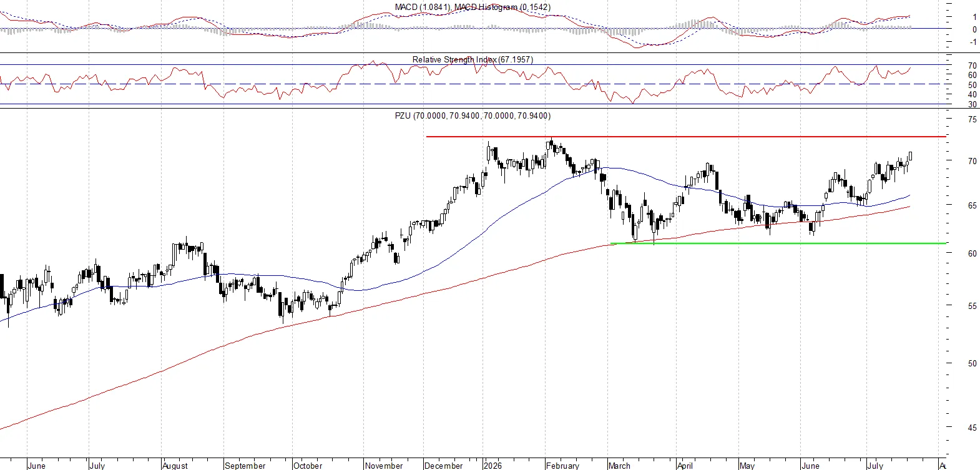Click the September month label
Image resolution: width=980 pixels, height=470 pixels.
[245, 466]
